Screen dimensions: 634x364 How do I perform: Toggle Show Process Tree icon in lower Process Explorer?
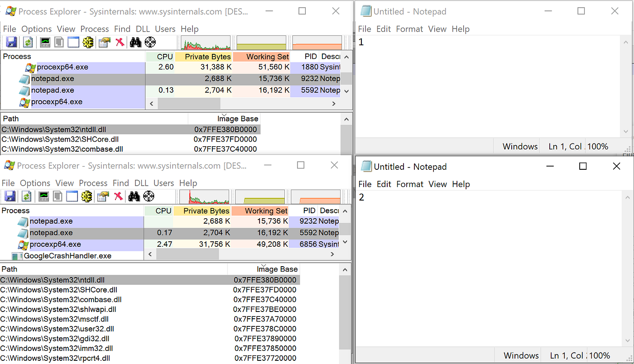(58, 196)
